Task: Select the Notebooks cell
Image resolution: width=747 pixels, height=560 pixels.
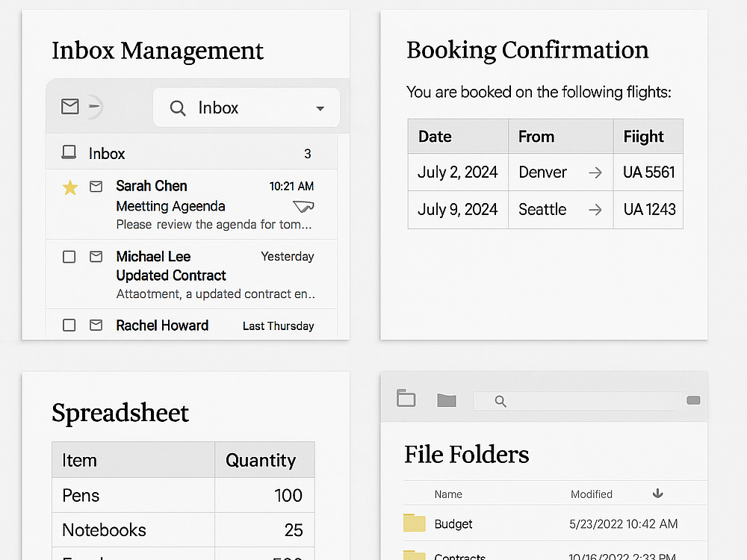Action: 134,530
